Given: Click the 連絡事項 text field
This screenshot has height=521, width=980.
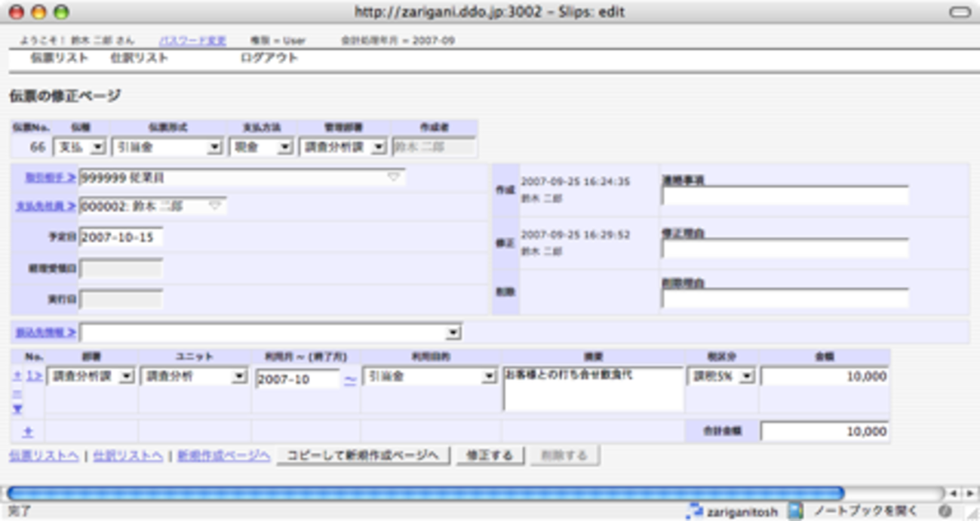Looking at the screenshot, I should coord(785,196).
